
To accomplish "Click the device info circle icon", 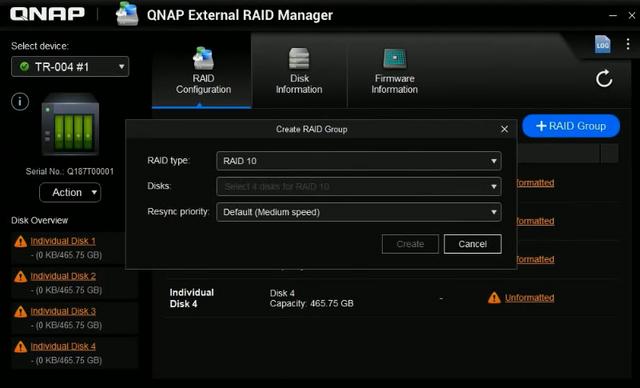I will click(20, 101).
